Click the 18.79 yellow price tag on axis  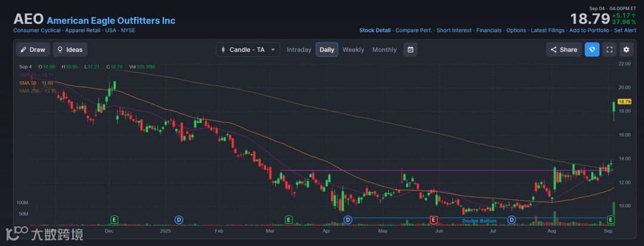(624, 101)
